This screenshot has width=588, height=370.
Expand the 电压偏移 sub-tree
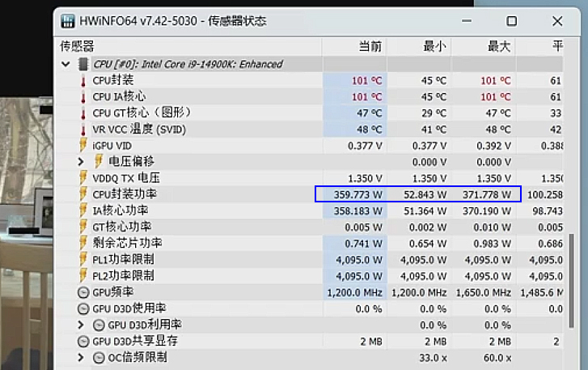point(81,162)
